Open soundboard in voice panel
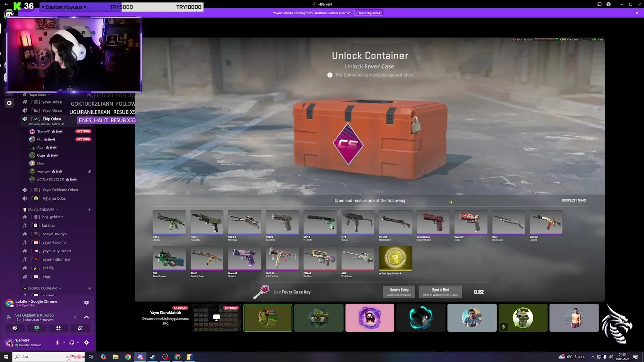 (x=80, y=328)
